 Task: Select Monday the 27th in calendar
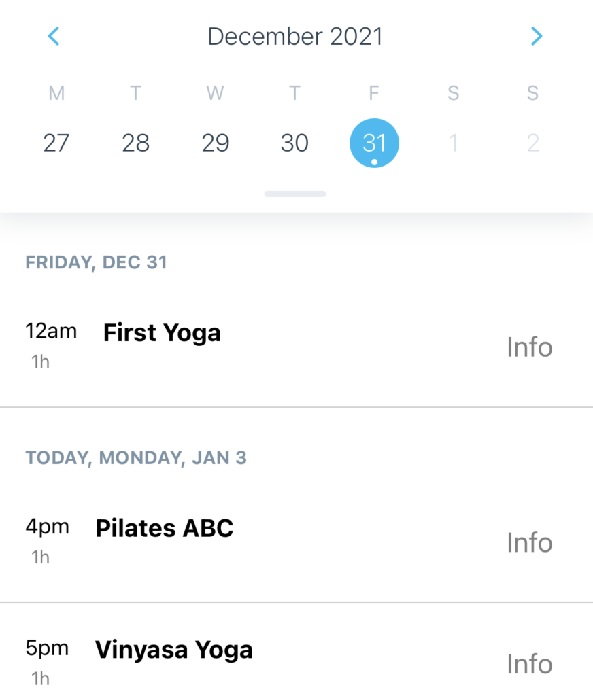coord(56,143)
